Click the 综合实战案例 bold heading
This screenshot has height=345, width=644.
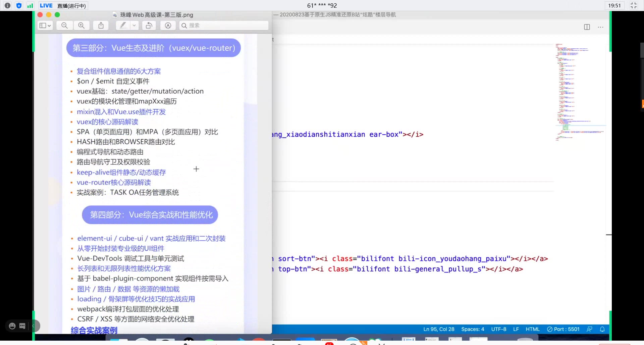(x=94, y=330)
